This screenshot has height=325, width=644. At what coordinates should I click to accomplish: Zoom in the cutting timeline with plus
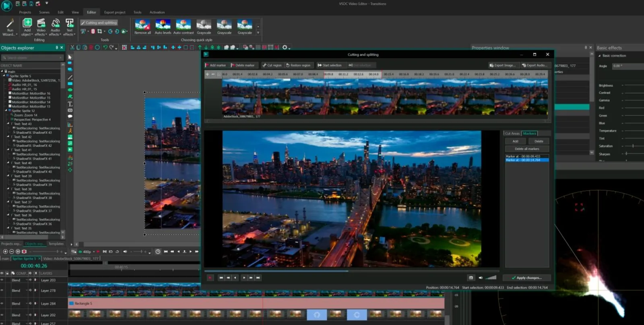(x=208, y=74)
